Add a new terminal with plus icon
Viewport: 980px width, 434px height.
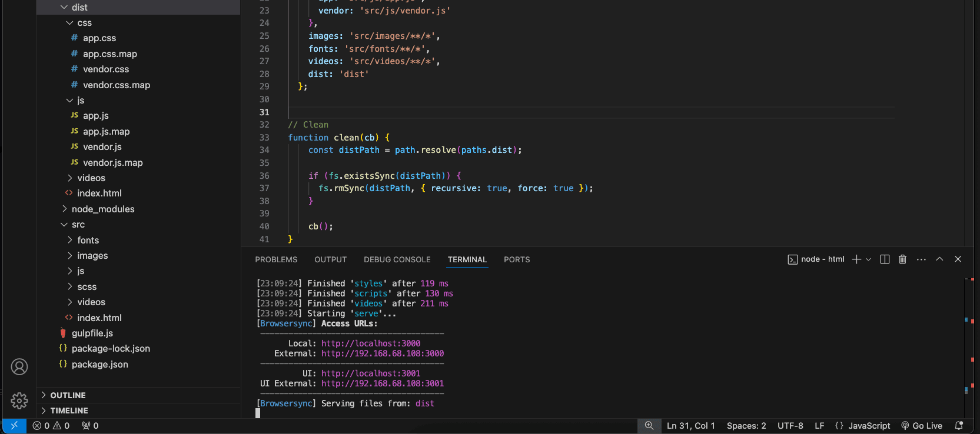pyautogui.click(x=856, y=259)
